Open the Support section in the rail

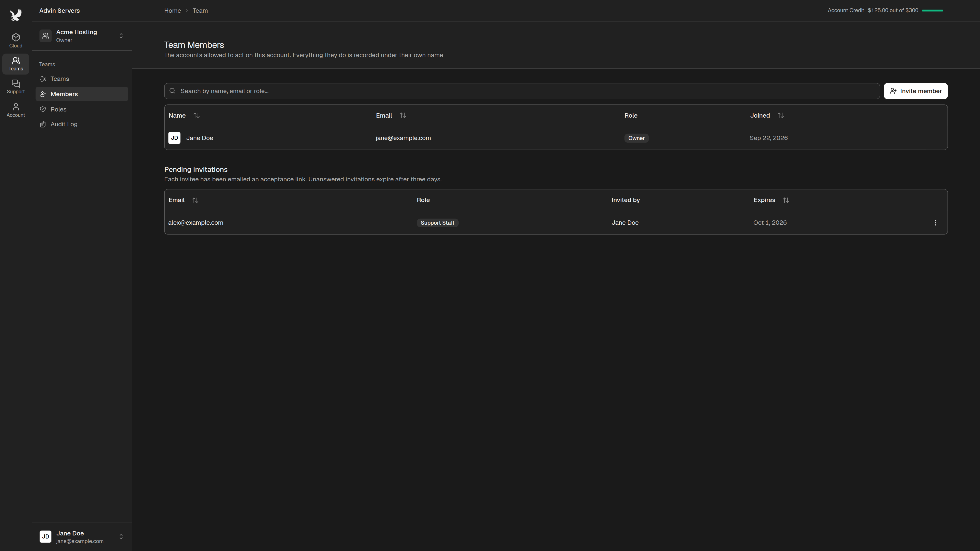tap(16, 87)
